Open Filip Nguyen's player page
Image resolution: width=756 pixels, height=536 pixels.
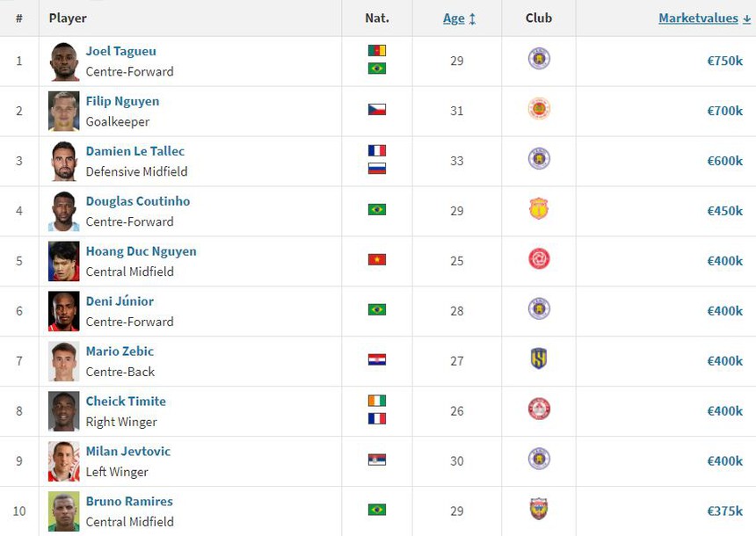pos(122,100)
